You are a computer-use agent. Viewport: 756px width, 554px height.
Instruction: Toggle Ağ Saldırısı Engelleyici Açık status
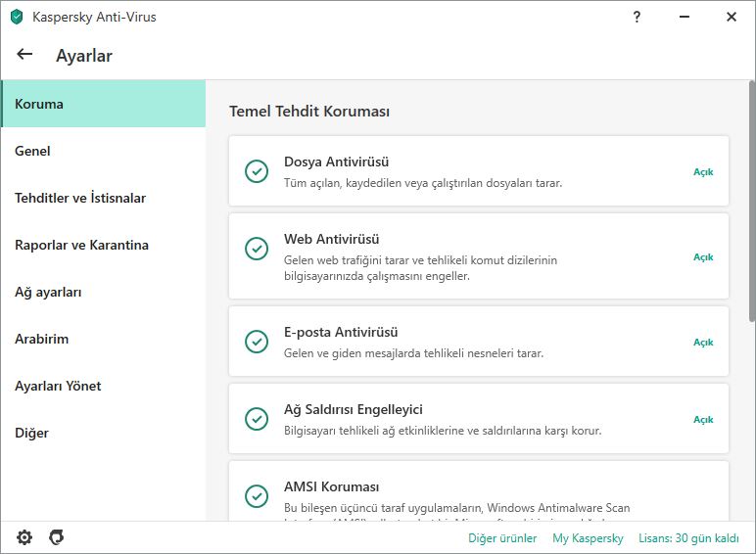[x=703, y=420]
